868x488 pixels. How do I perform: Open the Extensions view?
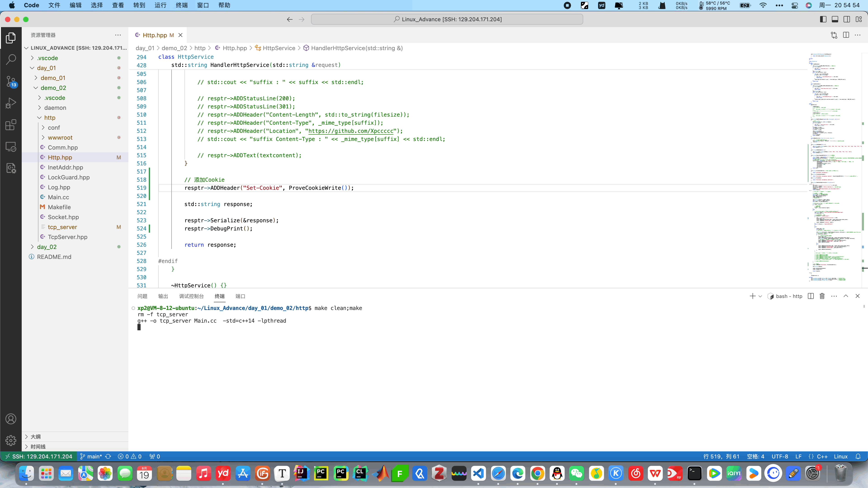coord(11,125)
